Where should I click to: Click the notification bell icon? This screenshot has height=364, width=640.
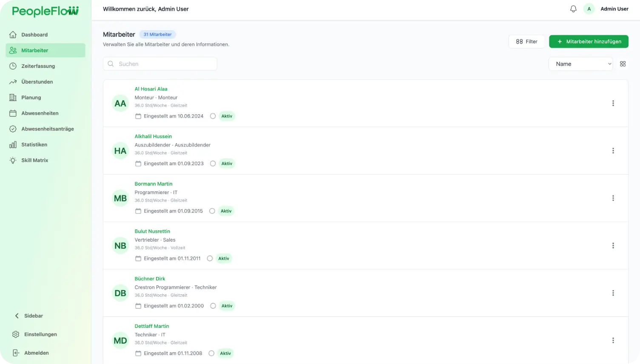[x=573, y=9]
